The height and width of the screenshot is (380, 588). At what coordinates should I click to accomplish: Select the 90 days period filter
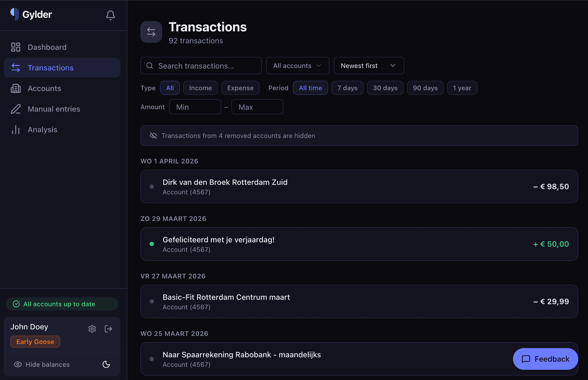click(x=425, y=88)
